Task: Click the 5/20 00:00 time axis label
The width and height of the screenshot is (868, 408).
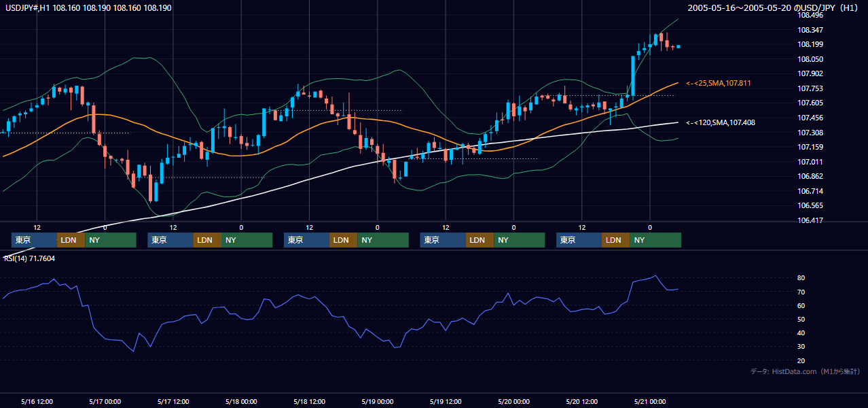Action: click(x=513, y=401)
